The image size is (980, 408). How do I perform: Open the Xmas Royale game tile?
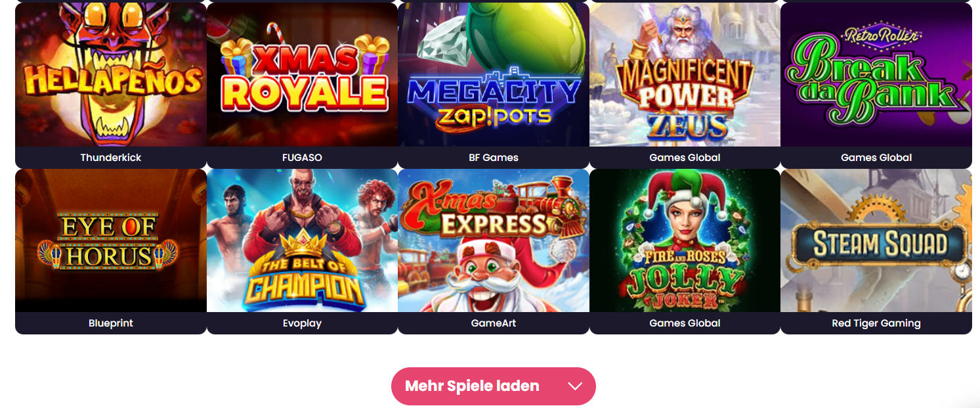click(x=302, y=74)
